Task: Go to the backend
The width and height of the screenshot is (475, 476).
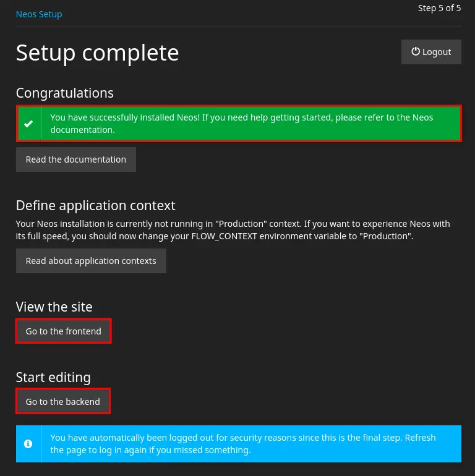Action: (x=62, y=402)
